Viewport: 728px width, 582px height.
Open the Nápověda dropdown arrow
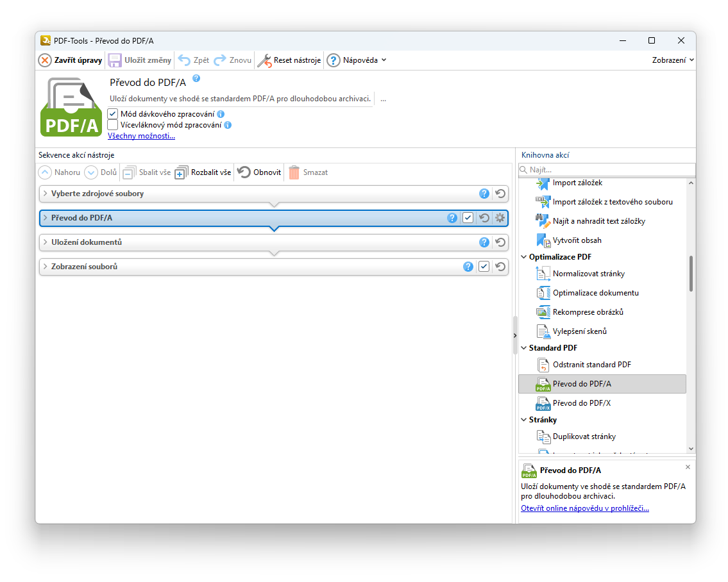tap(384, 60)
